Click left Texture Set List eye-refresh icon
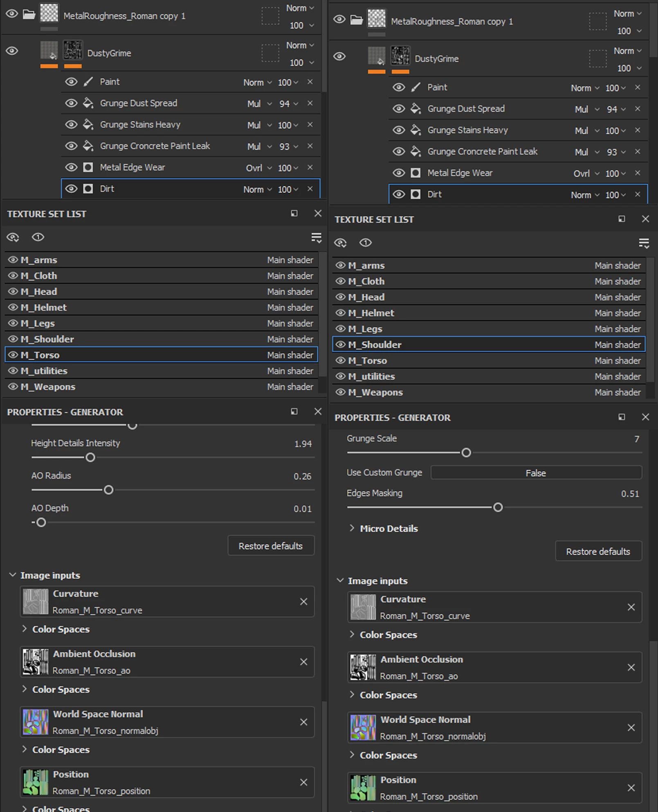This screenshot has width=658, height=812. (x=13, y=237)
